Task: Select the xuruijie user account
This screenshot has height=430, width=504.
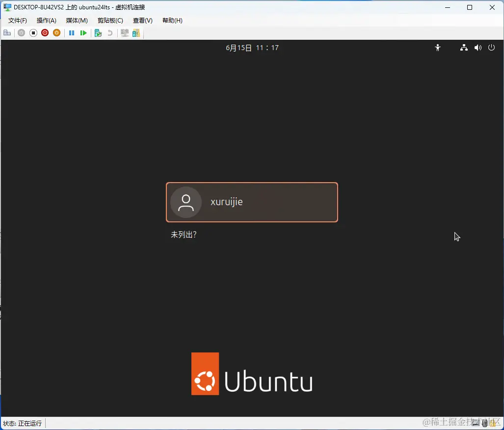Action: click(x=252, y=202)
